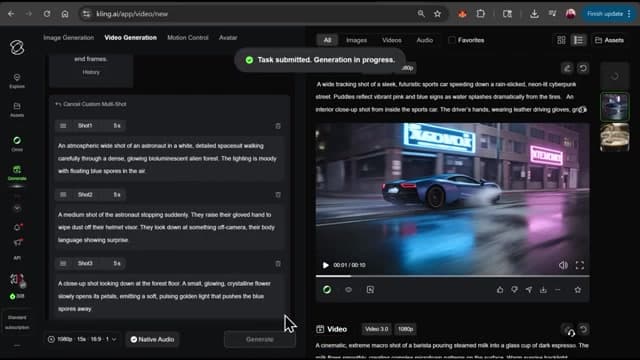Dislike the video with thumbs down

pos(514,290)
